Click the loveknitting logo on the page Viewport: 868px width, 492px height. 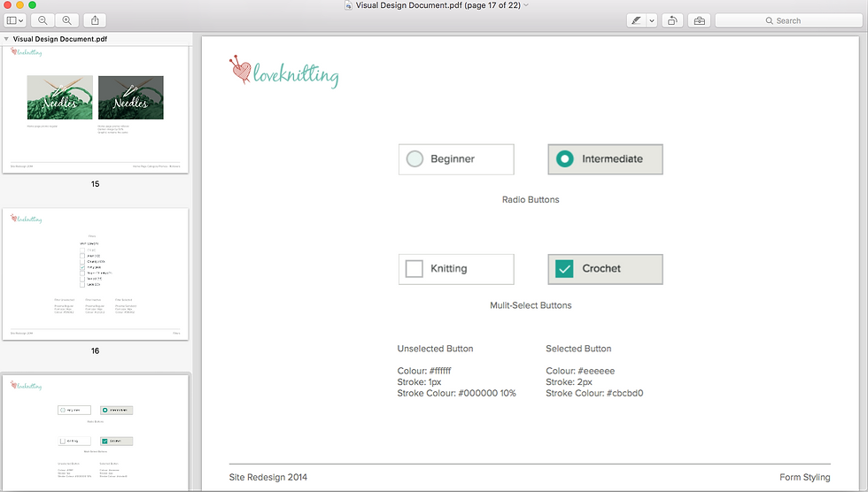[284, 72]
